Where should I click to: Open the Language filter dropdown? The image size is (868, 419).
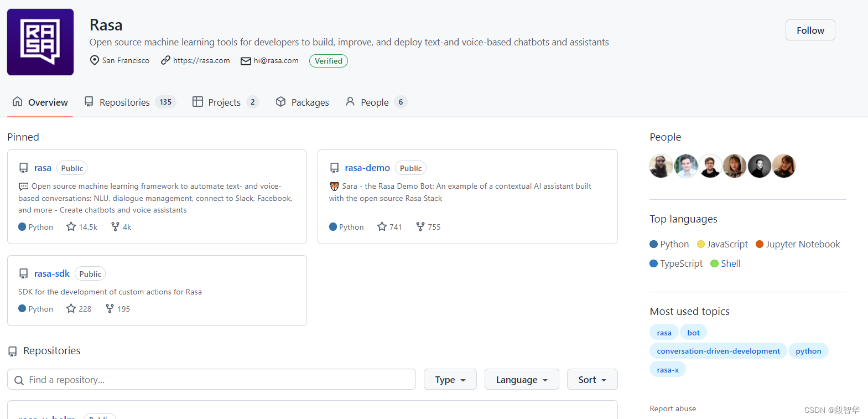click(522, 380)
